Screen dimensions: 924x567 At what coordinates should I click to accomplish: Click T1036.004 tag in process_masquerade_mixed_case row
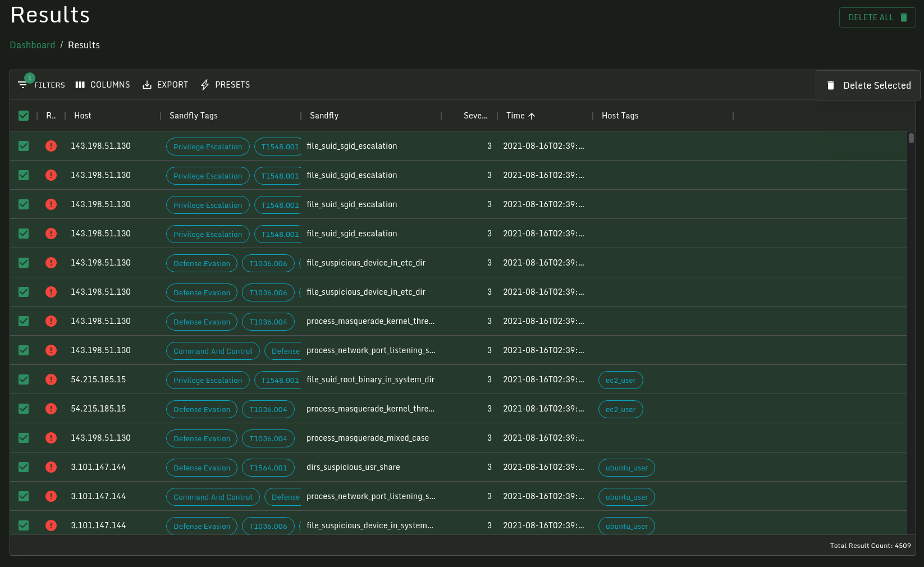(268, 438)
